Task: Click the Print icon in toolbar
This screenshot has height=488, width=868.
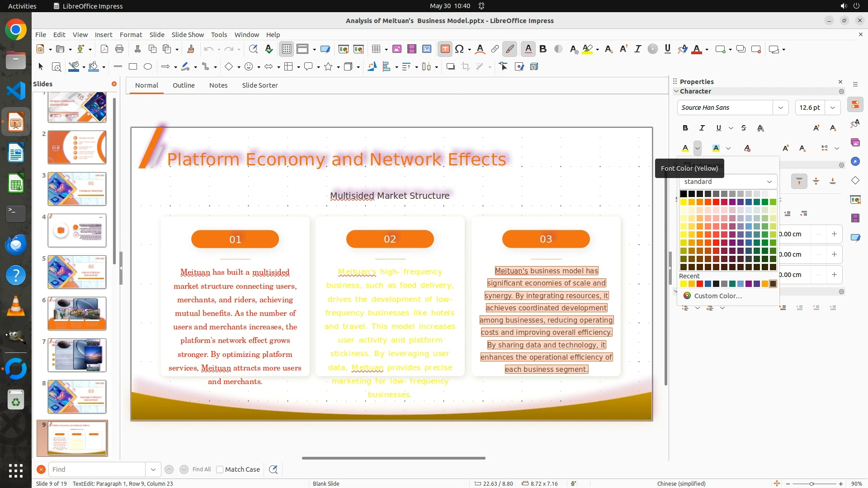Action: pos(119,49)
